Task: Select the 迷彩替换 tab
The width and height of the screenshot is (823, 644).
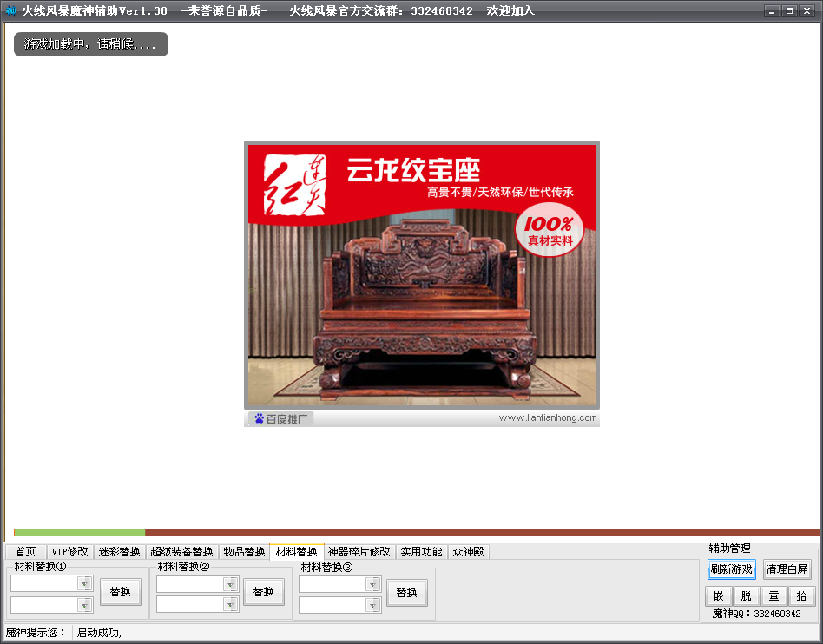Action: [119, 552]
